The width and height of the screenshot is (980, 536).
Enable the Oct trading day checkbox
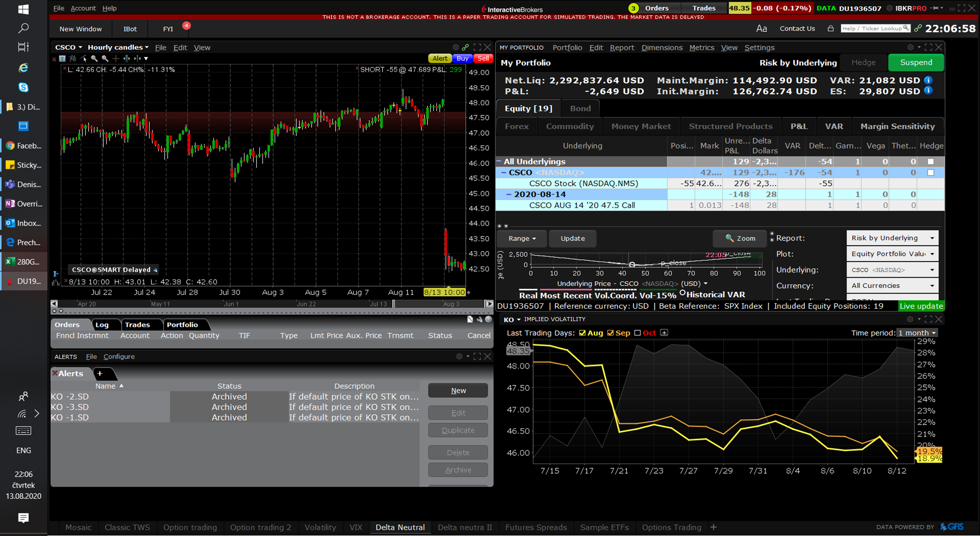(638, 333)
